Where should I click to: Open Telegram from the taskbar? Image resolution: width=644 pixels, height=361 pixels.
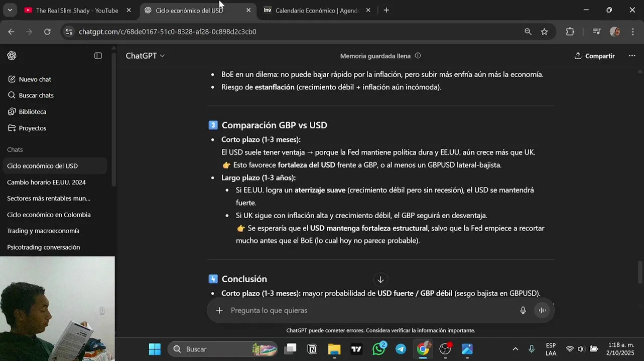pos(401,349)
